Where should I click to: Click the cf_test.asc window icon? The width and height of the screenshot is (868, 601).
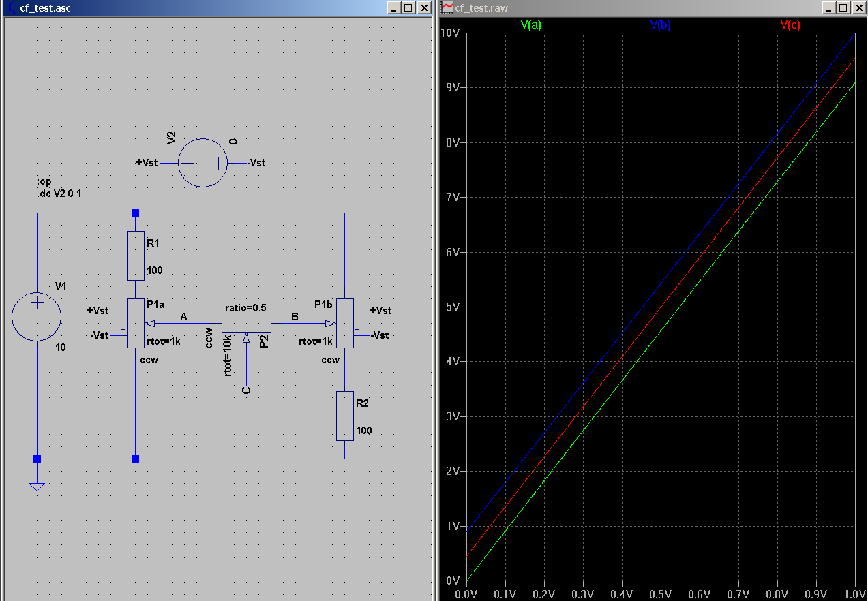coord(12,7)
